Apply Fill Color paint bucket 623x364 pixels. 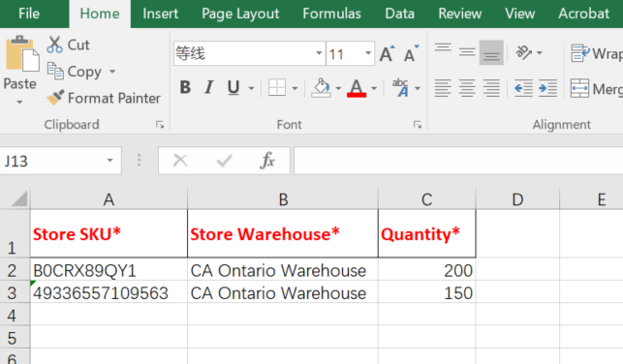coord(321,87)
